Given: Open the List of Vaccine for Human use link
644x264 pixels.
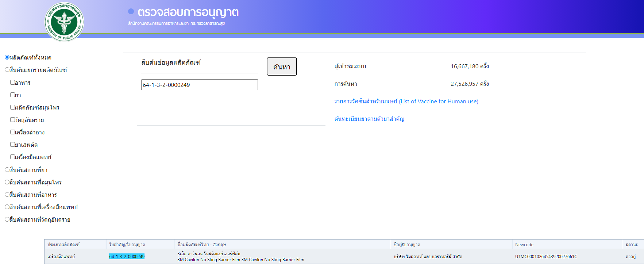Looking at the screenshot, I should pyautogui.click(x=406, y=102).
